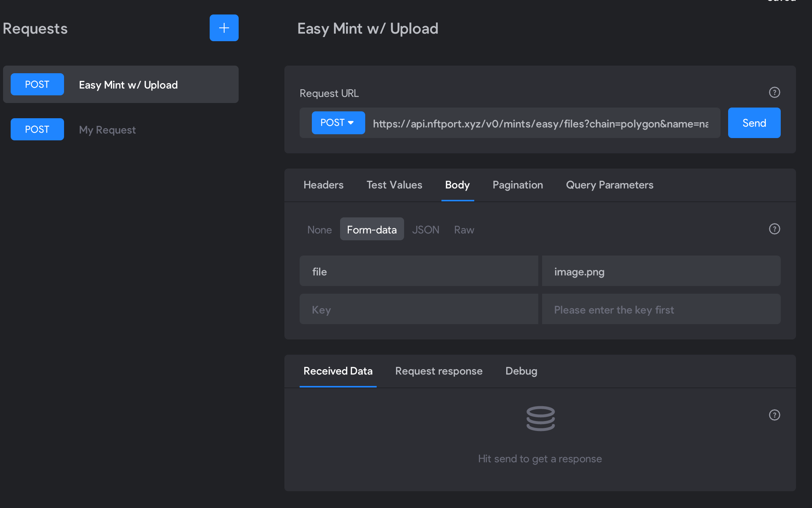Screen dimensions: 812x508
Task: Choose JSON body type
Action: (x=425, y=230)
